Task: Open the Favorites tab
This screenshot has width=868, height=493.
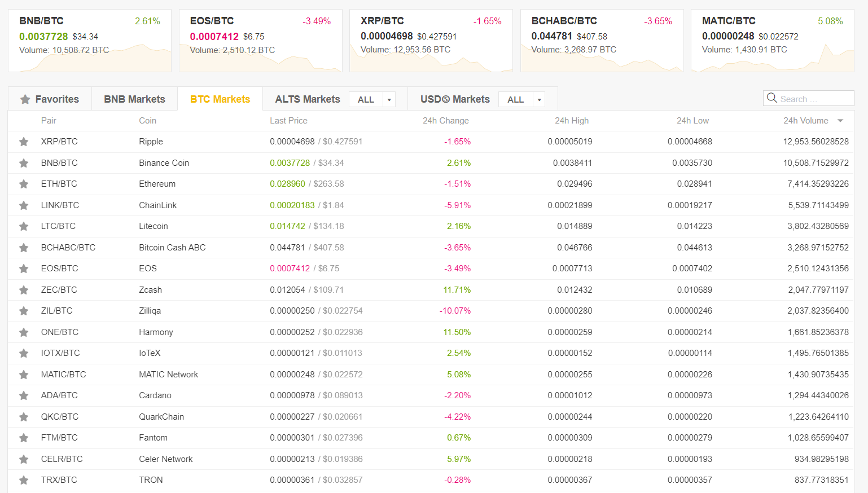Action: point(50,99)
